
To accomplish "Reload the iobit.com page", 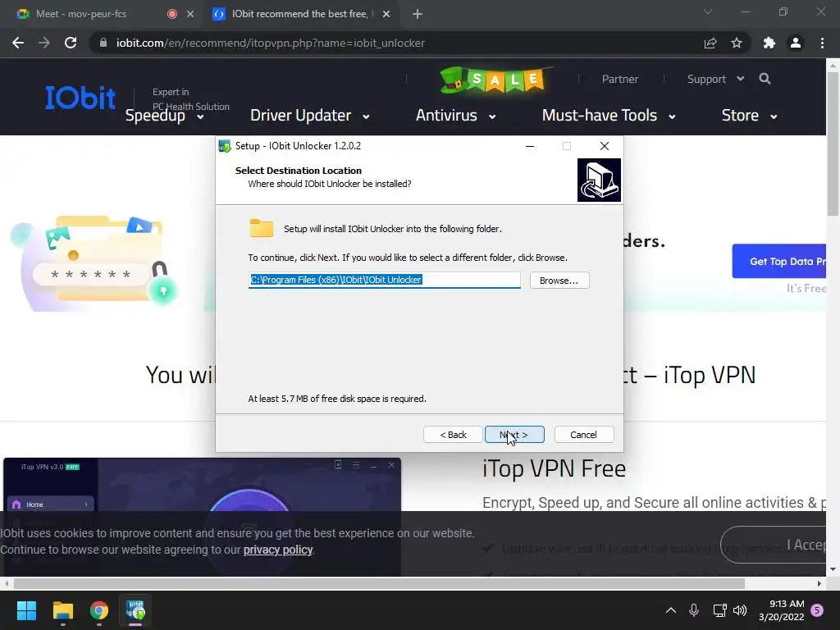I will (x=71, y=43).
